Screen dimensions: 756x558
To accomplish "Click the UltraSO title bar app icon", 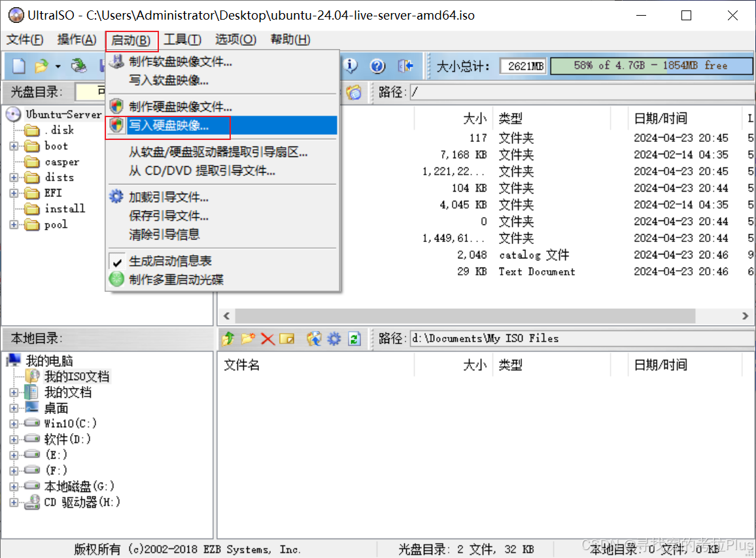I will tap(16, 15).
